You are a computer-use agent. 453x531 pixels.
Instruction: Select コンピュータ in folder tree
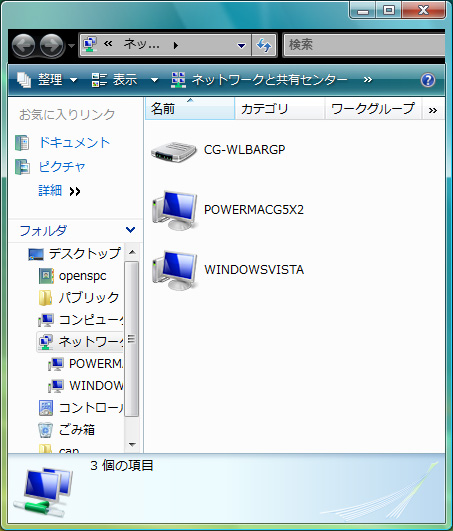coord(91,320)
